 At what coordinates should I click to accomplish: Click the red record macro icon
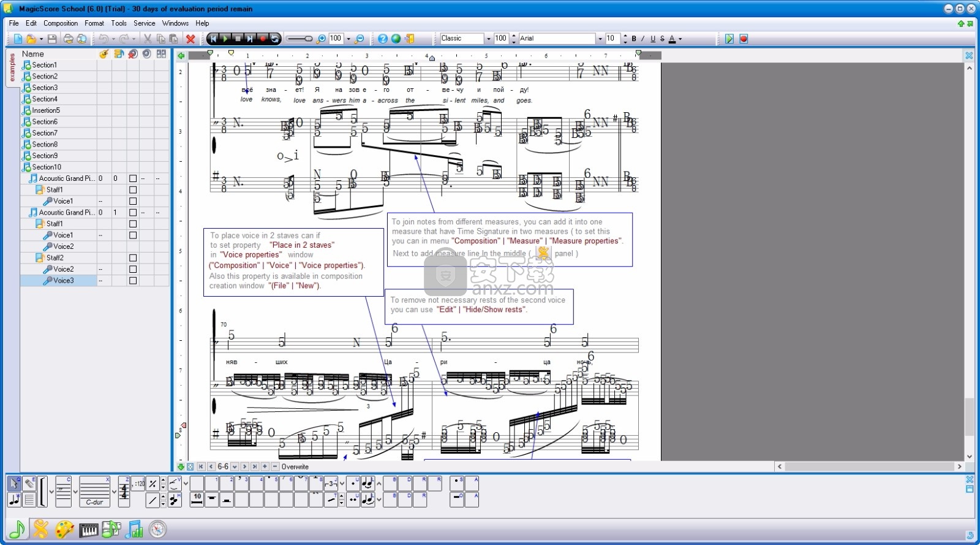coord(744,39)
